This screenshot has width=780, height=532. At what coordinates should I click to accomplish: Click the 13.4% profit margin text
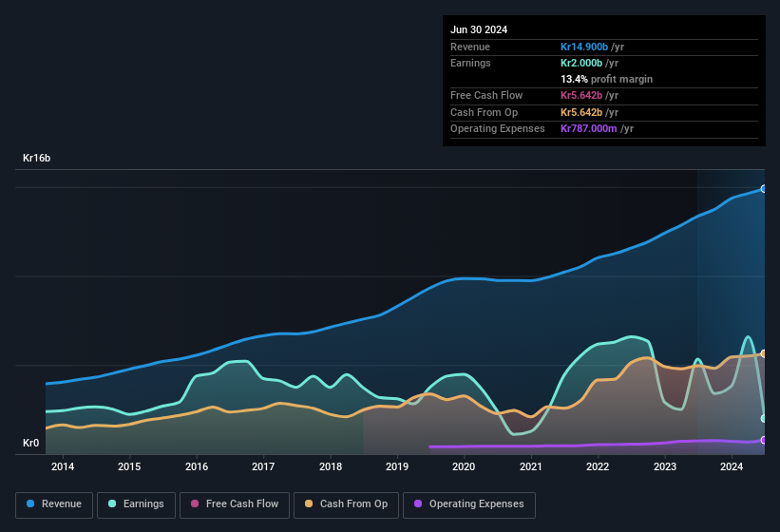(x=606, y=79)
